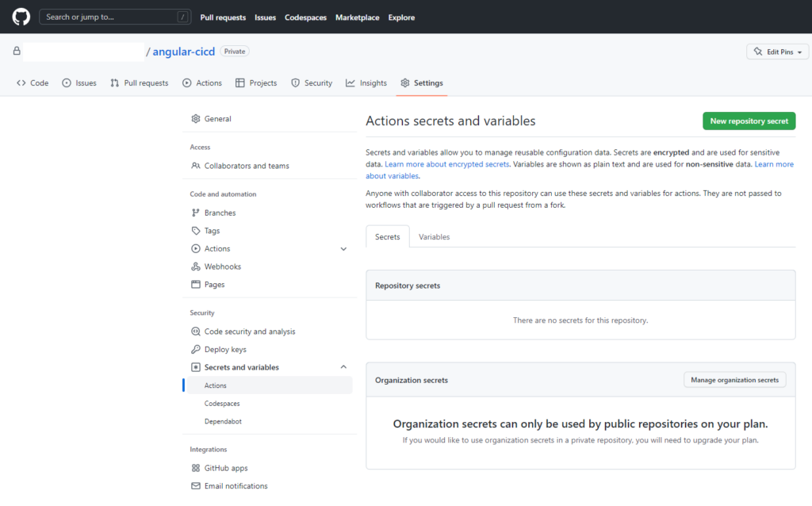
Task: Click the Projects table icon
Action: (239, 82)
